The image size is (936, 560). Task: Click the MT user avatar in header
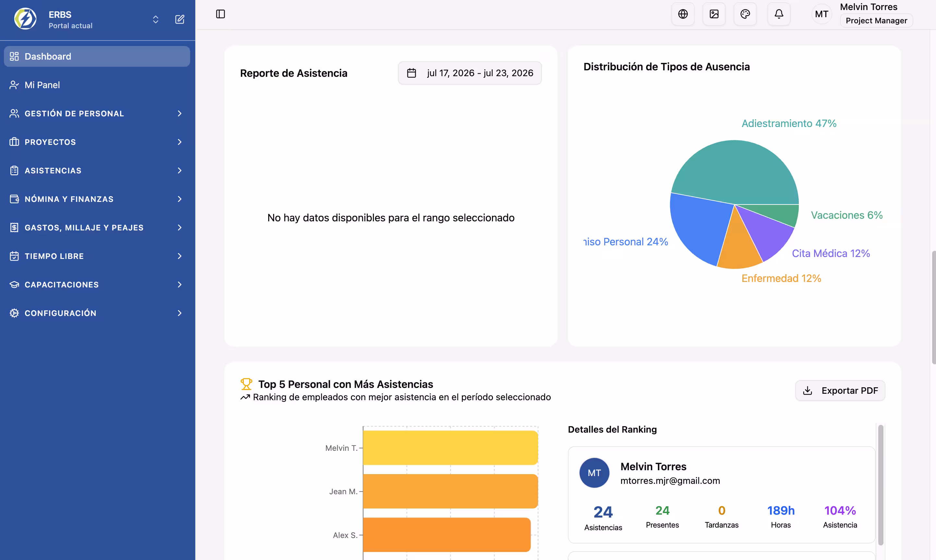pos(822,14)
